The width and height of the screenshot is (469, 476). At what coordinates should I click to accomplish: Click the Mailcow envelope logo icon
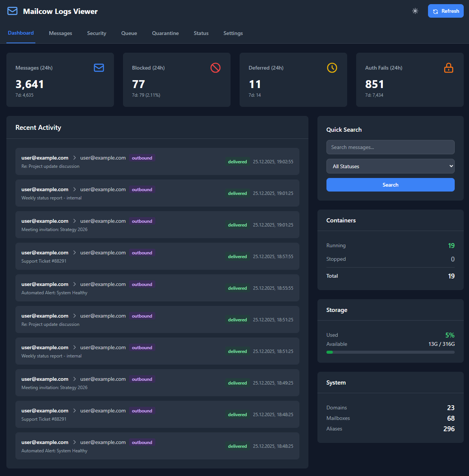(12, 11)
